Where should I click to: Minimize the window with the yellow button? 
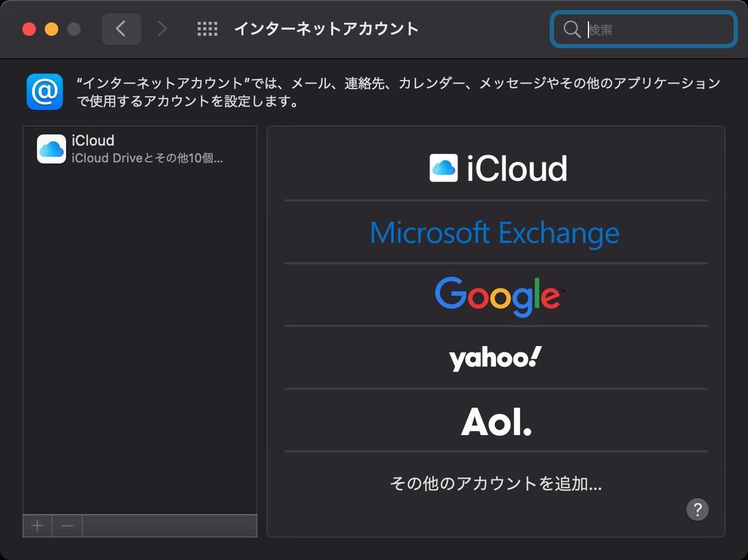coord(52,29)
